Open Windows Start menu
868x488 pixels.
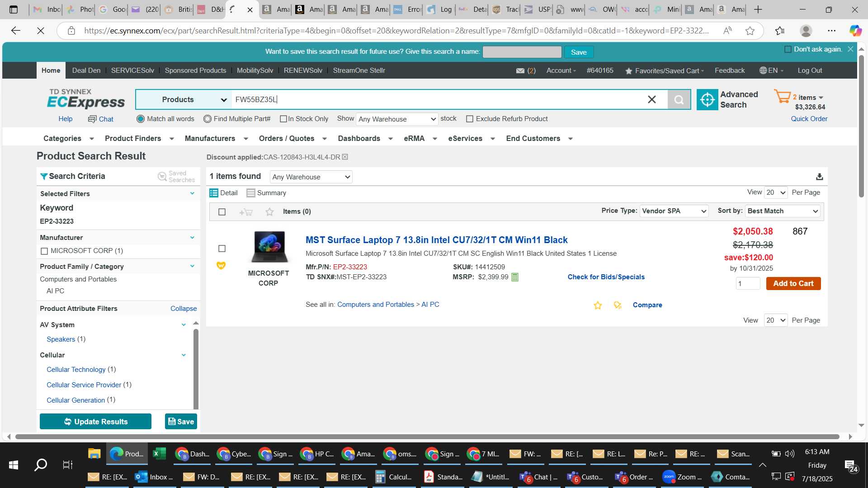(x=14, y=465)
